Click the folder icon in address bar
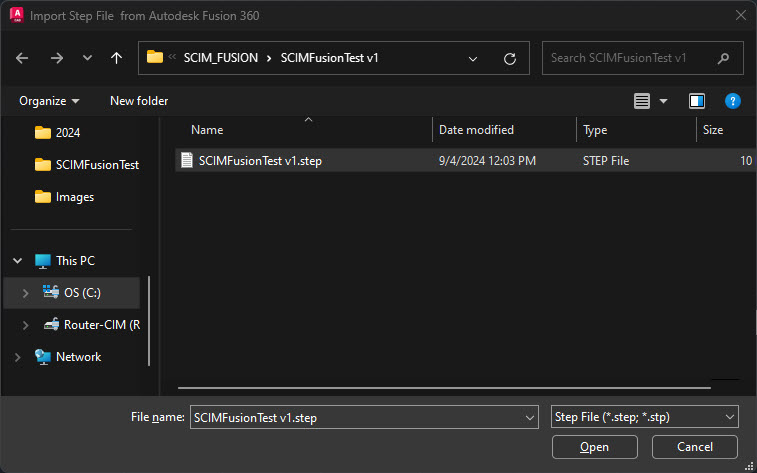This screenshot has height=473, width=757. (154, 57)
